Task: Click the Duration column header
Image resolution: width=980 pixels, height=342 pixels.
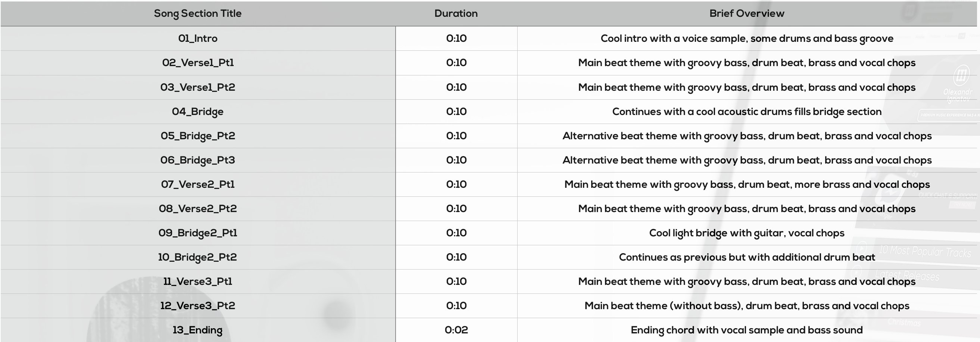Action: [x=456, y=13]
